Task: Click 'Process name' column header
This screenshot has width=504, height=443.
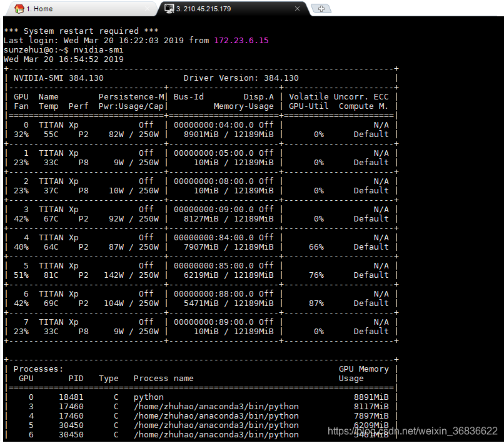Action: pyautogui.click(x=164, y=379)
